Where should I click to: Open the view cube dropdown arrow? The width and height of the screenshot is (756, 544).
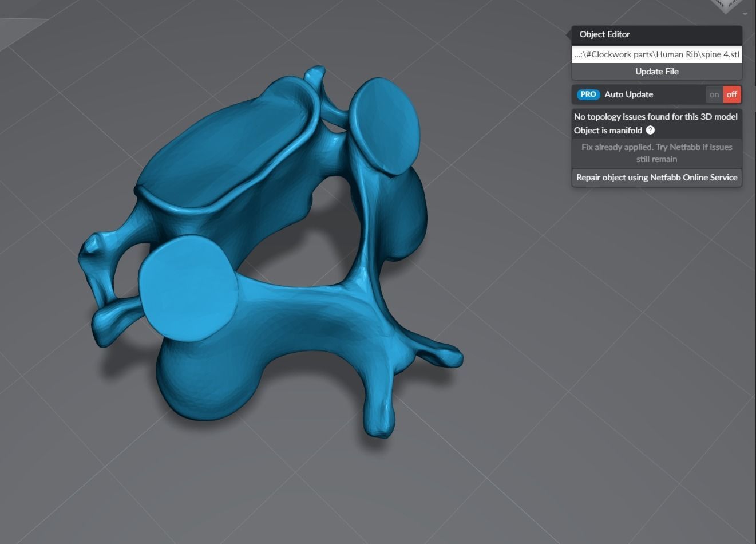click(x=745, y=13)
